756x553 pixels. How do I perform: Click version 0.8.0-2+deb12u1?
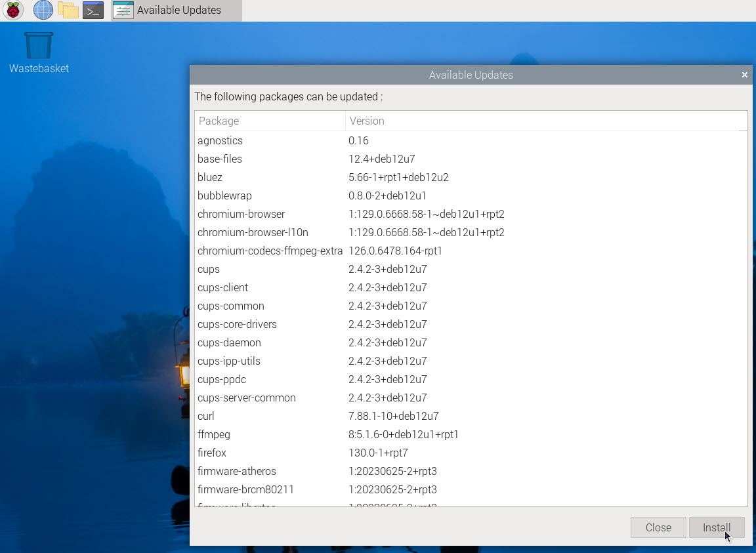[x=387, y=195]
